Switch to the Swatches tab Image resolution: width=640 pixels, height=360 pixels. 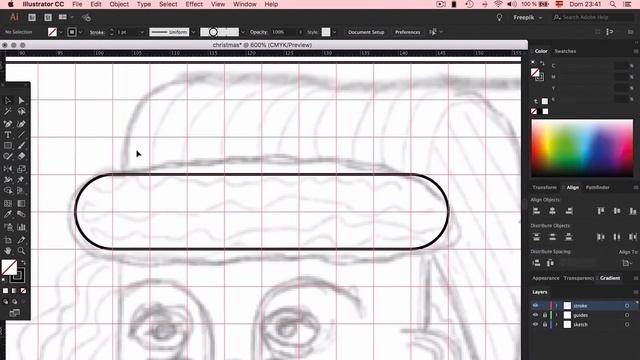pos(565,51)
